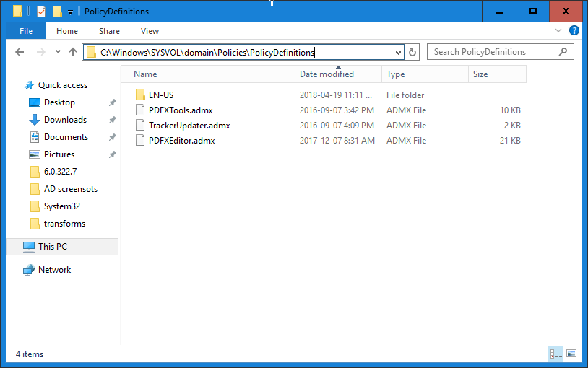Switch to Details view in status bar
Screen dimensions: 588x368
click(555, 354)
